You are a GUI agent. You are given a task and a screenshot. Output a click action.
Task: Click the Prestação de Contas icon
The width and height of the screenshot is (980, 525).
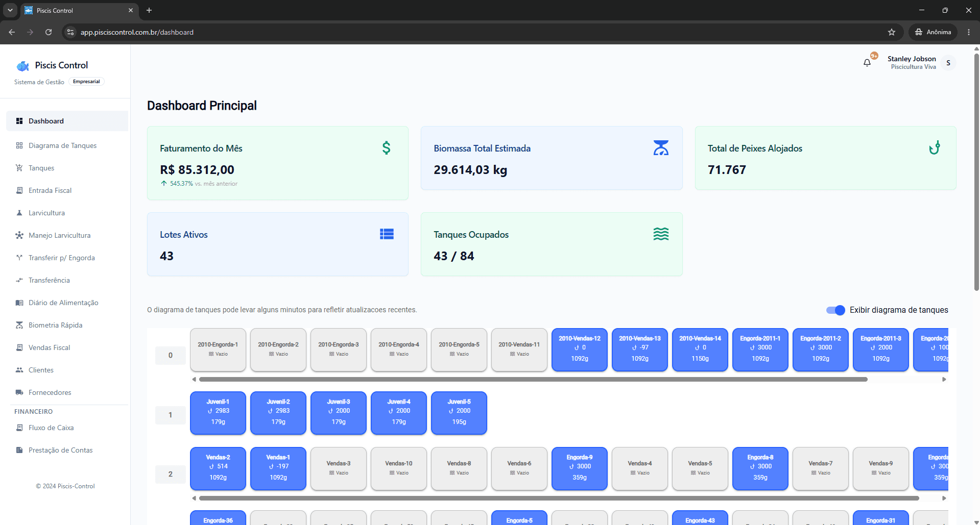click(19, 450)
